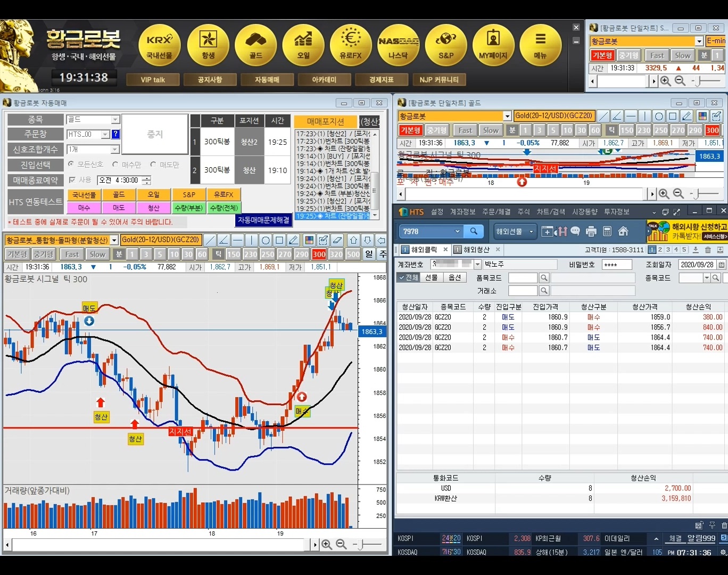Expand the 계좌번호 account dropdown
This screenshot has height=575, width=728.
(x=477, y=264)
